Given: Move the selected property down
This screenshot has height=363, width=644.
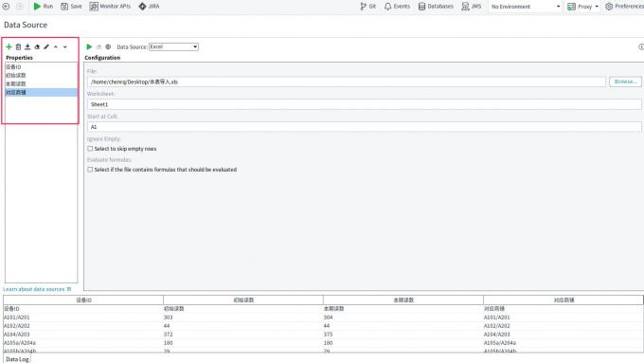Looking at the screenshot, I should [x=65, y=46].
